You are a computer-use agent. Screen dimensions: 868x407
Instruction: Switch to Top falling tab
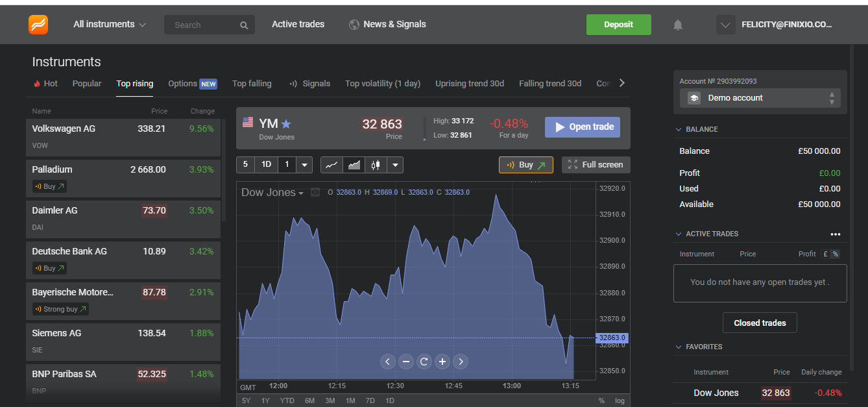pos(252,84)
